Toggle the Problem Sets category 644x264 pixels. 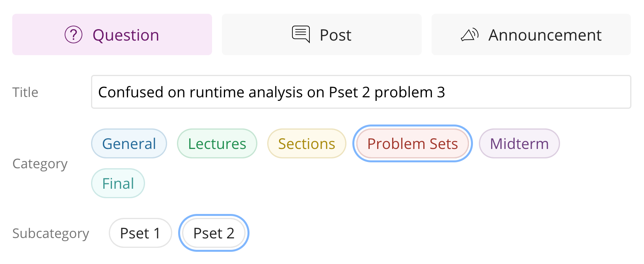[412, 143]
